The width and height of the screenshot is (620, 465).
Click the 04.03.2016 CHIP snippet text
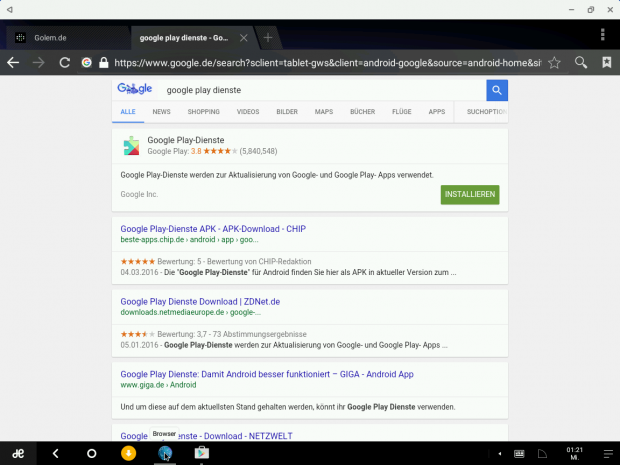click(288, 272)
